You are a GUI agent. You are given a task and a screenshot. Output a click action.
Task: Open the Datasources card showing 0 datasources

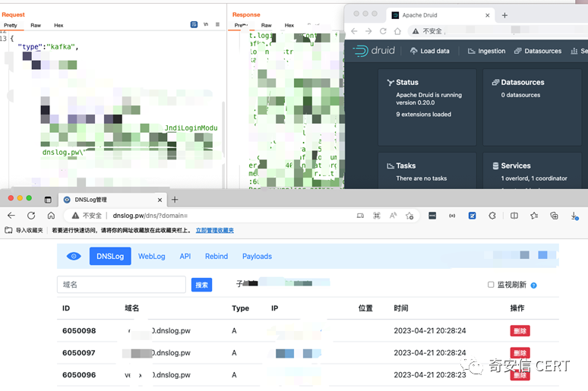pyautogui.click(x=532, y=107)
